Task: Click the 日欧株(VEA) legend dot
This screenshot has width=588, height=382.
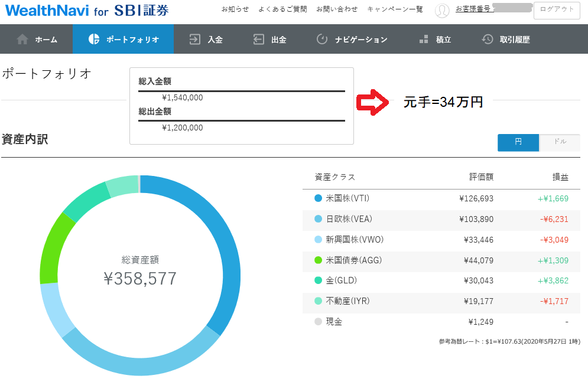Action: (x=318, y=219)
